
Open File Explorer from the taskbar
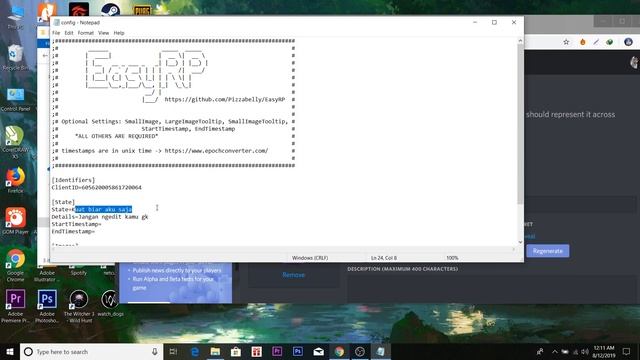216,351
